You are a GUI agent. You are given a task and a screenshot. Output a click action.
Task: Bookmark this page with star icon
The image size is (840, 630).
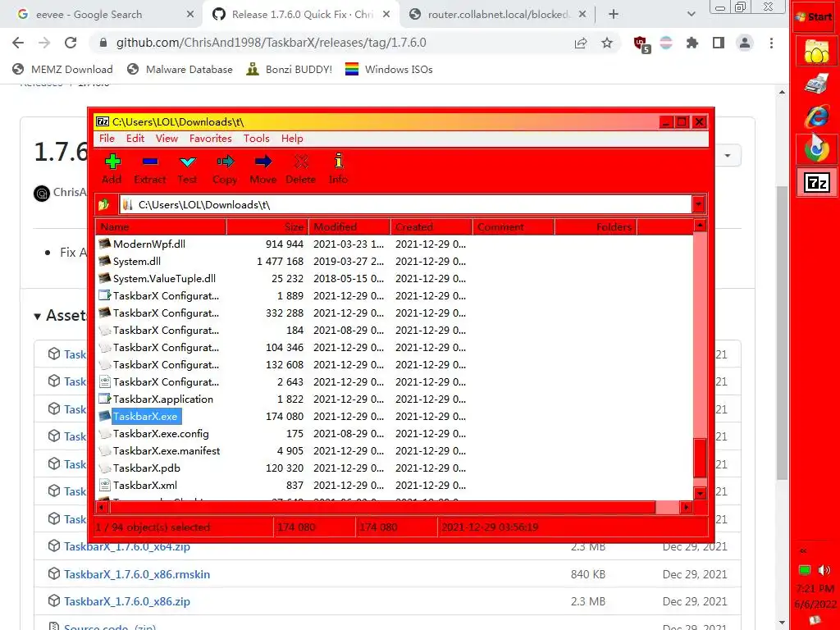606,43
